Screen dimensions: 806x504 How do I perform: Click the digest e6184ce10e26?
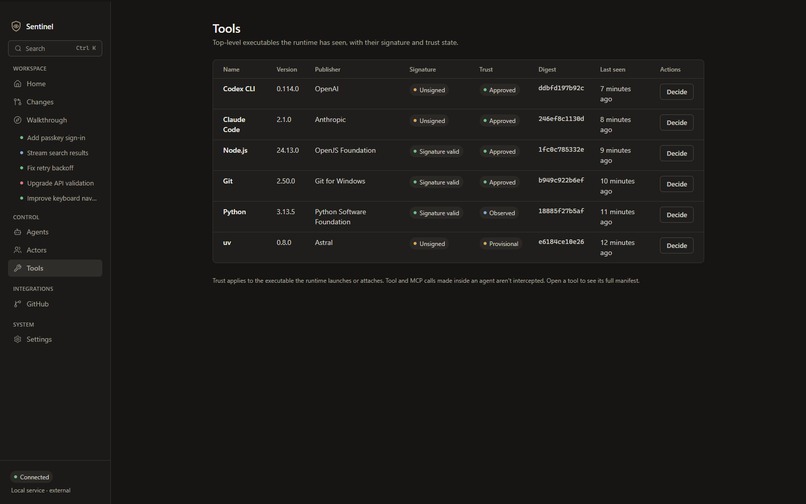pyautogui.click(x=561, y=242)
